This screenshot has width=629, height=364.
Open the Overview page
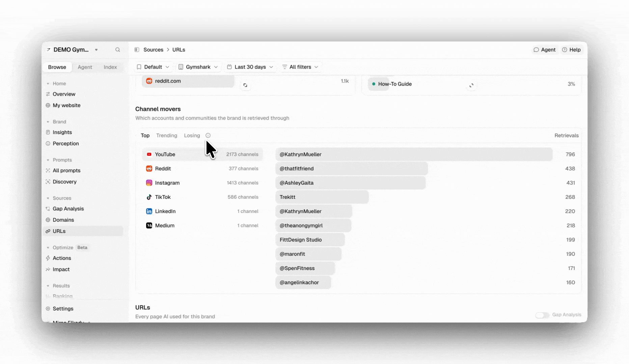click(64, 94)
